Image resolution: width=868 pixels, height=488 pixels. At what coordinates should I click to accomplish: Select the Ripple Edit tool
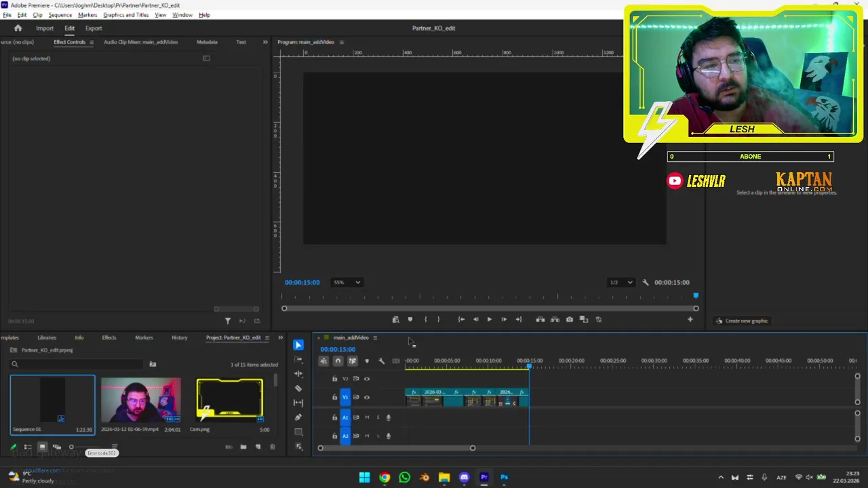coord(298,373)
